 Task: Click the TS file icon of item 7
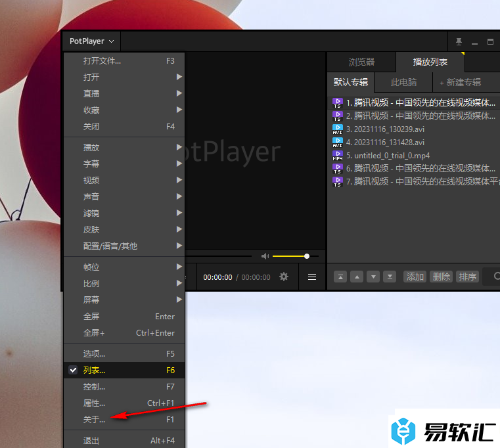pyautogui.click(x=337, y=182)
